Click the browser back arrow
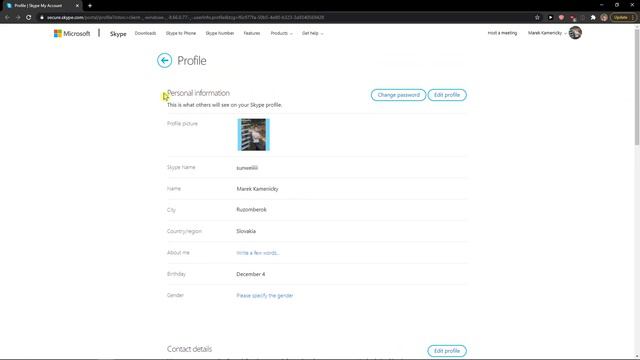This screenshot has height=360, width=640. (x=7, y=18)
